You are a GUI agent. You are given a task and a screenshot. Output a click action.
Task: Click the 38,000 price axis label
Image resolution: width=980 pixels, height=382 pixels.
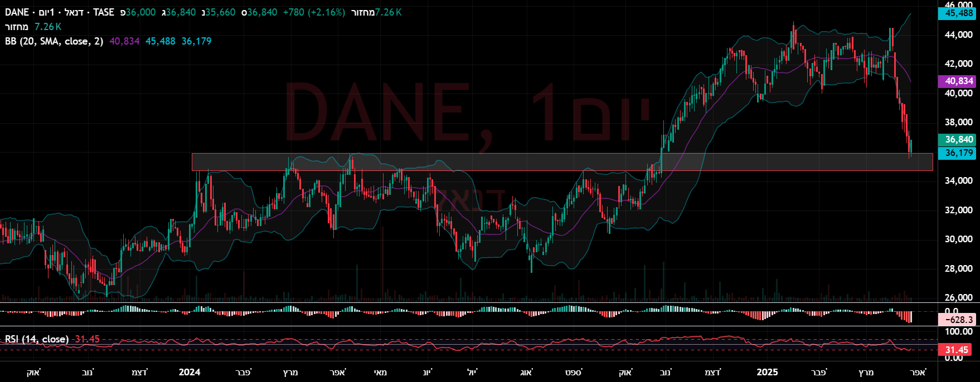pos(959,123)
